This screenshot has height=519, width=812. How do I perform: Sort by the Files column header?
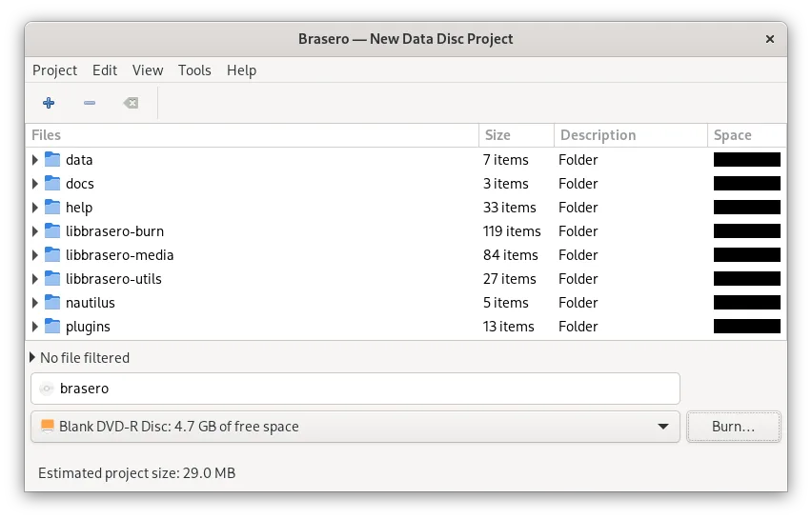tap(253, 135)
